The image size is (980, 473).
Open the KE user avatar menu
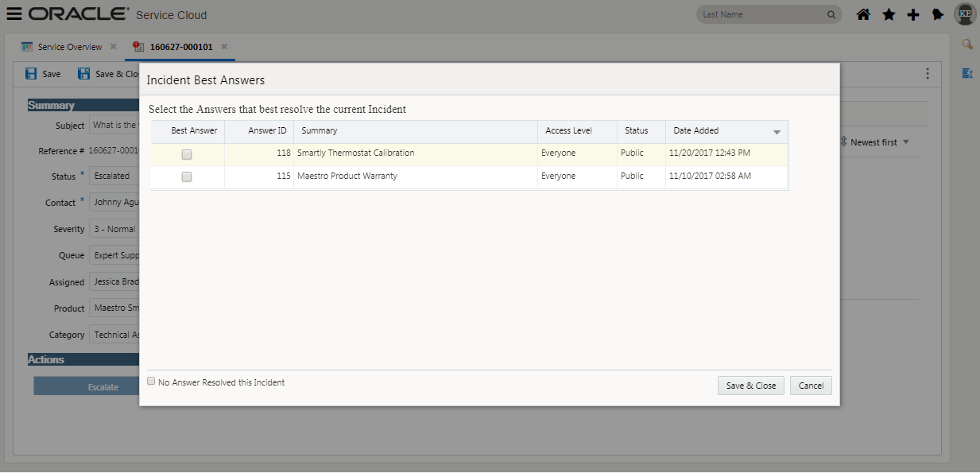click(965, 14)
